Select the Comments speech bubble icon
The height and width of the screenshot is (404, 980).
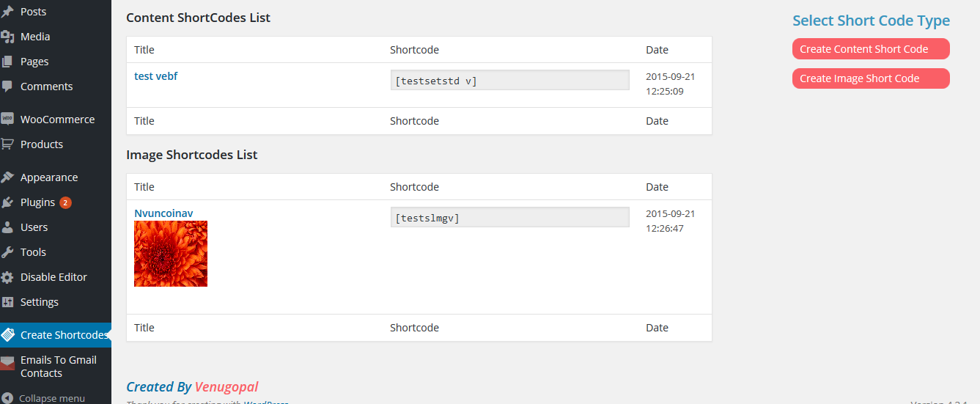[7, 87]
